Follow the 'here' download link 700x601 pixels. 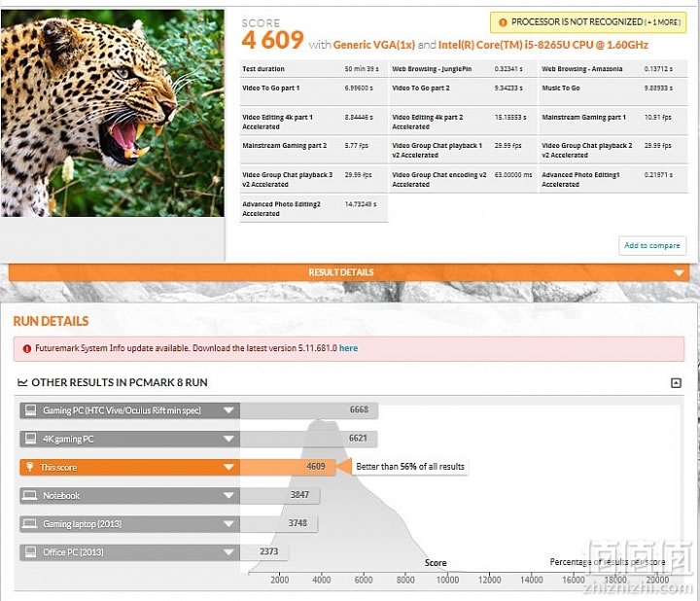tap(348, 348)
